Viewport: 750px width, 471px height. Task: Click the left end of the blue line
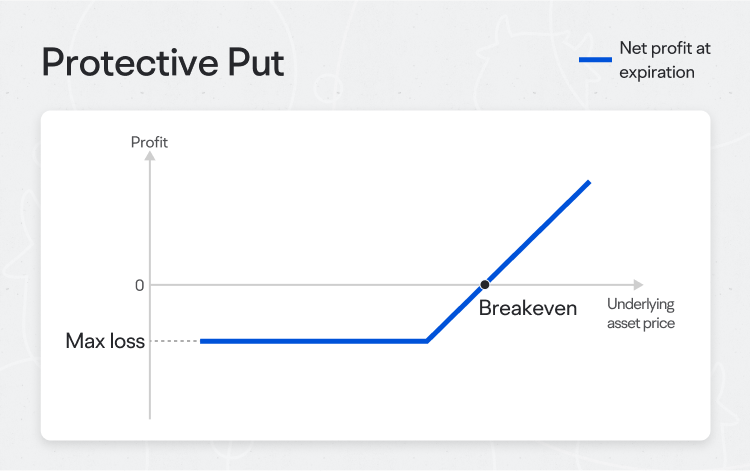click(x=202, y=341)
